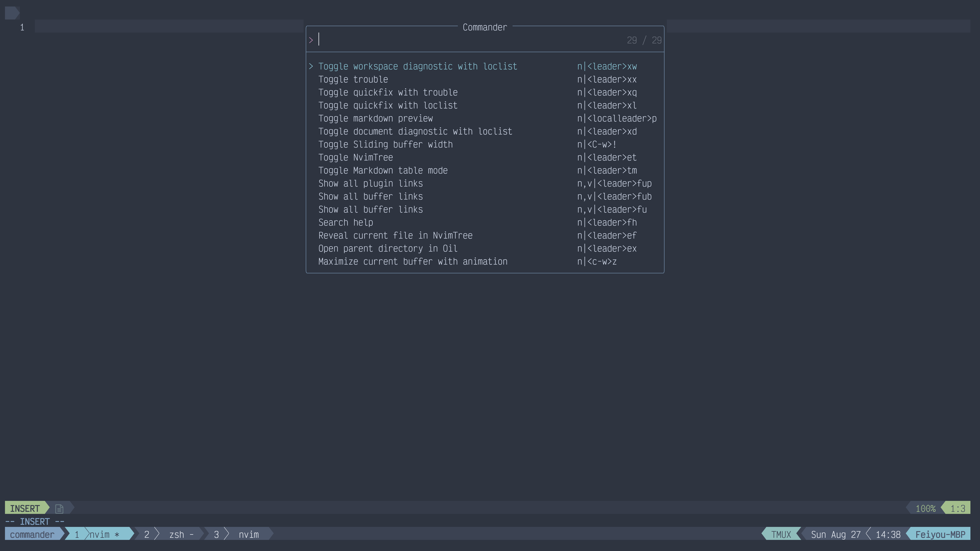Screen dimensions: 980x551
Task: Choose 'Toggle quickfix with loclist' entry
Action: coord(485,105)
